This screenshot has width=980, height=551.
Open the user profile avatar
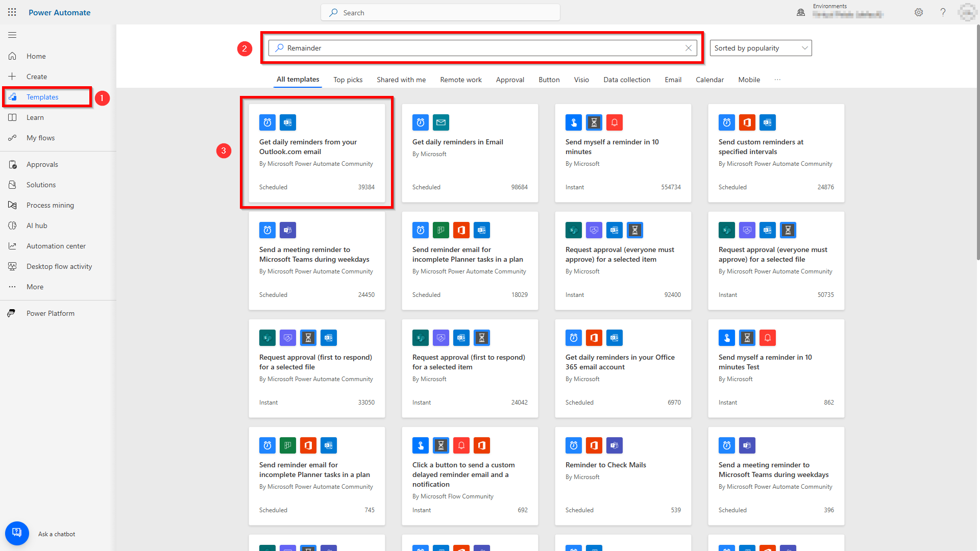click(967, 12)
